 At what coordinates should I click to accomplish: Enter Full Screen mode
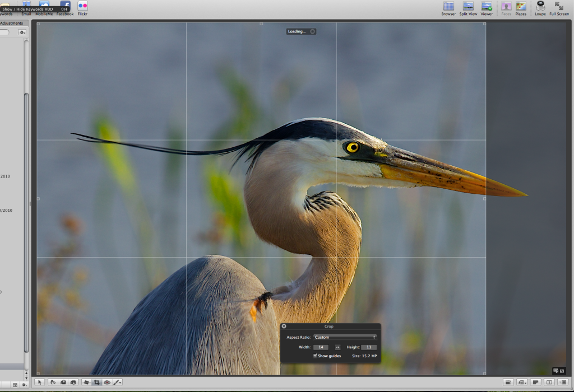tap(559, 7)
